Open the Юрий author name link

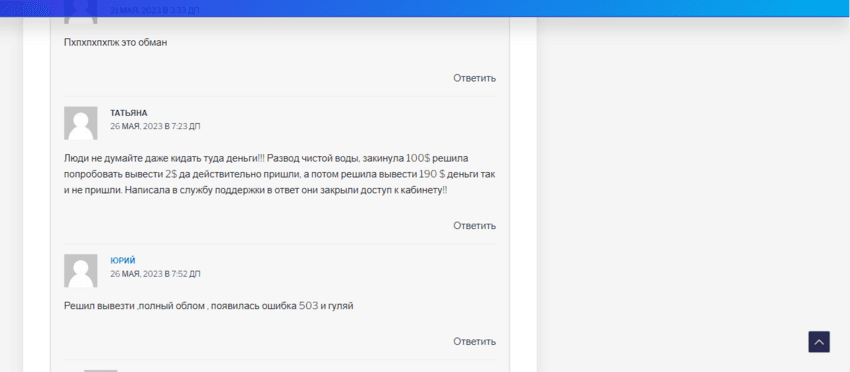click(123, 261)
